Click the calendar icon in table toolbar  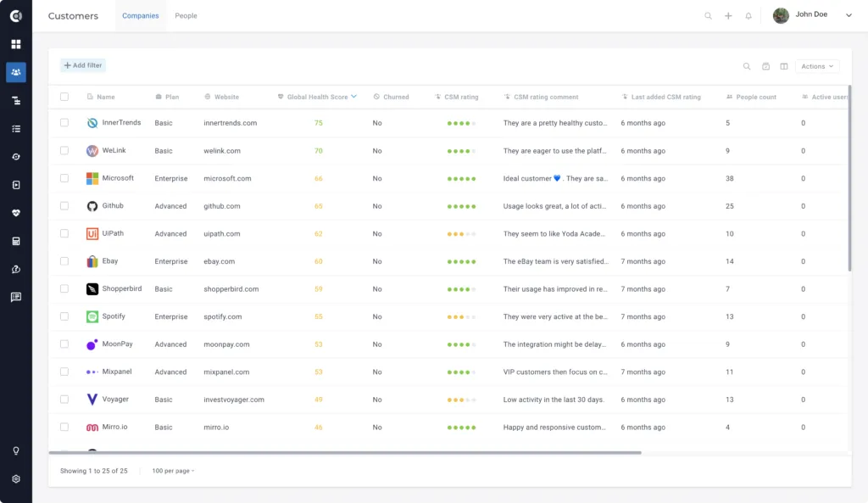tap(765, 66)
